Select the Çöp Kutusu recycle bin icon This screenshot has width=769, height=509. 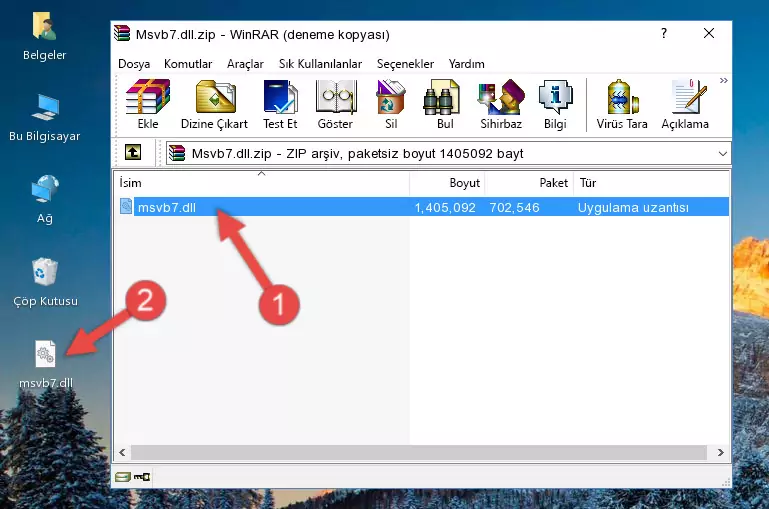click(45, 282)
